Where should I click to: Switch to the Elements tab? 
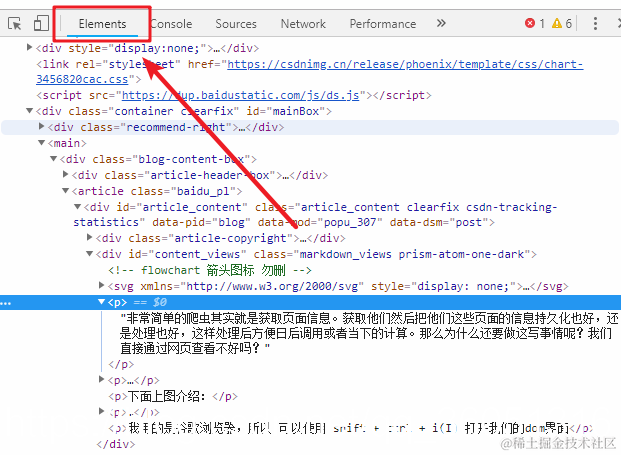[102, 24]
